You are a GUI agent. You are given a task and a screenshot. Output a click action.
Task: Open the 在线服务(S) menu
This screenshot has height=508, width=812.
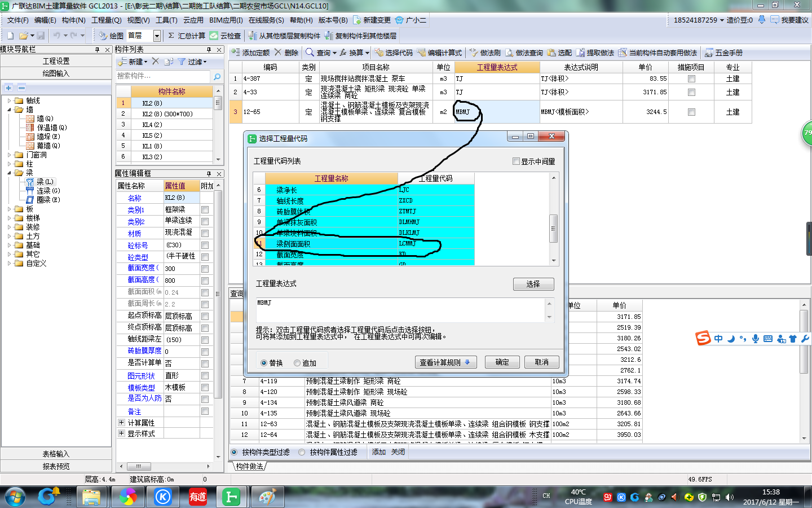(266, 20)
